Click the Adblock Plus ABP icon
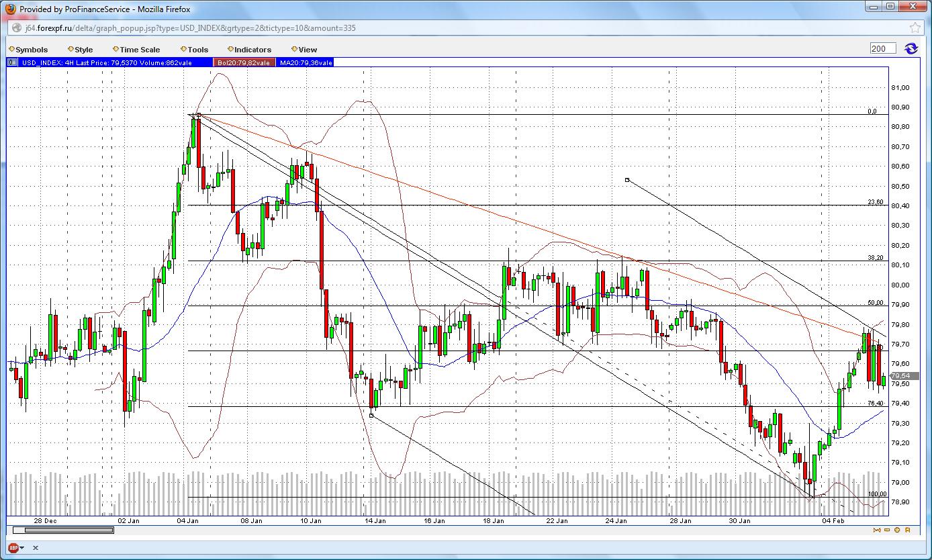The height and width of the screenshot is (560, 932). click(12, 547)
